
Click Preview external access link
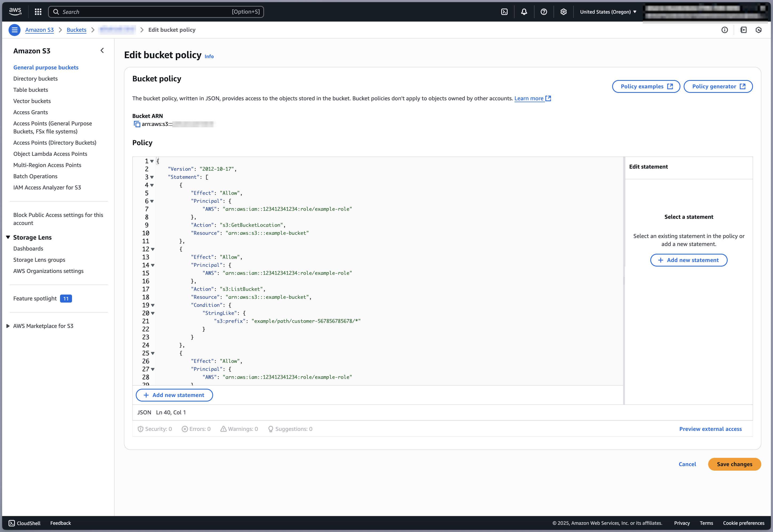[x=710, y=429]
